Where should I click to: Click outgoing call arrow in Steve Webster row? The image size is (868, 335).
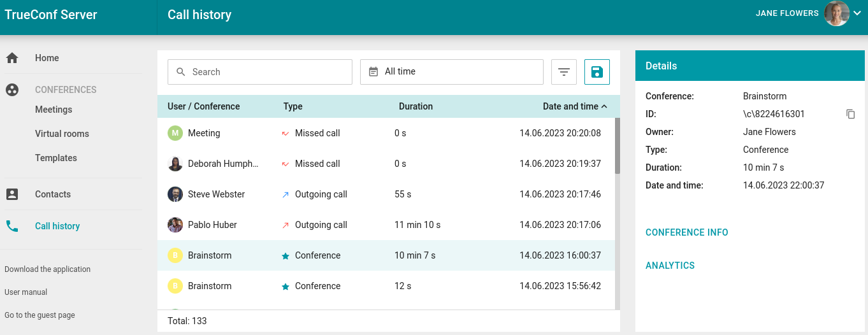click(x=286, y=194)
